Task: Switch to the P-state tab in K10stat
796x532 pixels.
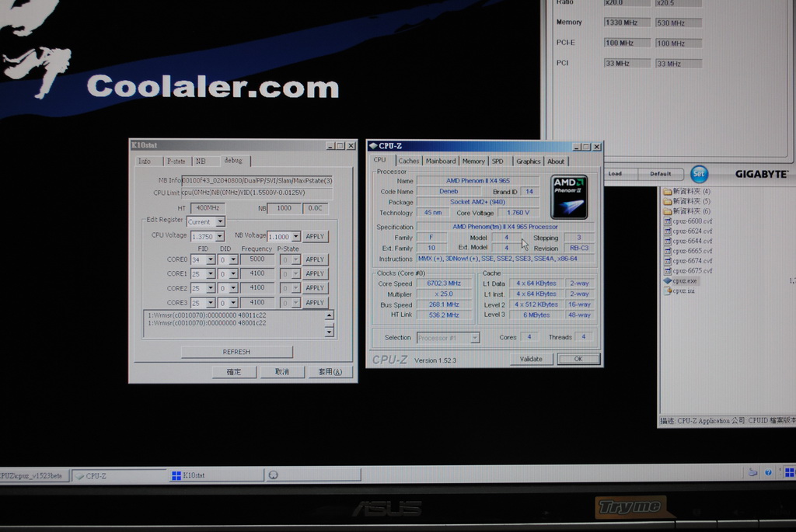Action: [176, 162]
